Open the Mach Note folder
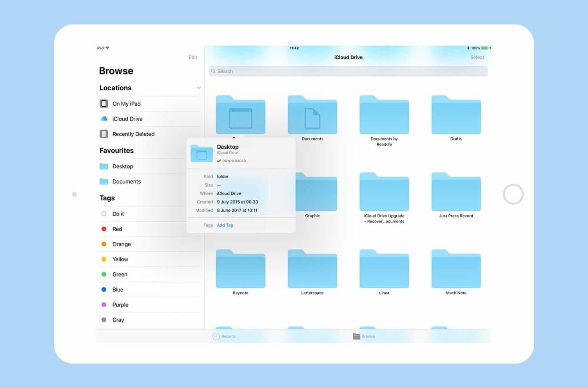 (456, 269)
